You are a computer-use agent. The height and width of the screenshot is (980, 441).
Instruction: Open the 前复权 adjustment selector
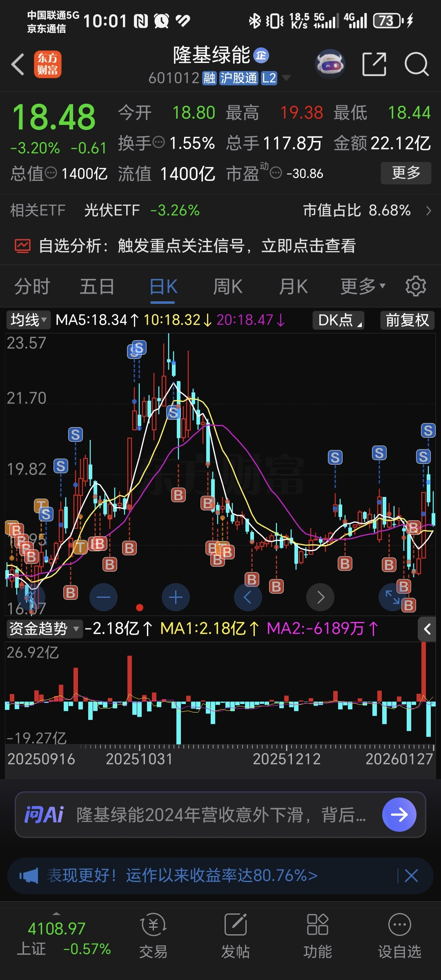click(408, 320)
